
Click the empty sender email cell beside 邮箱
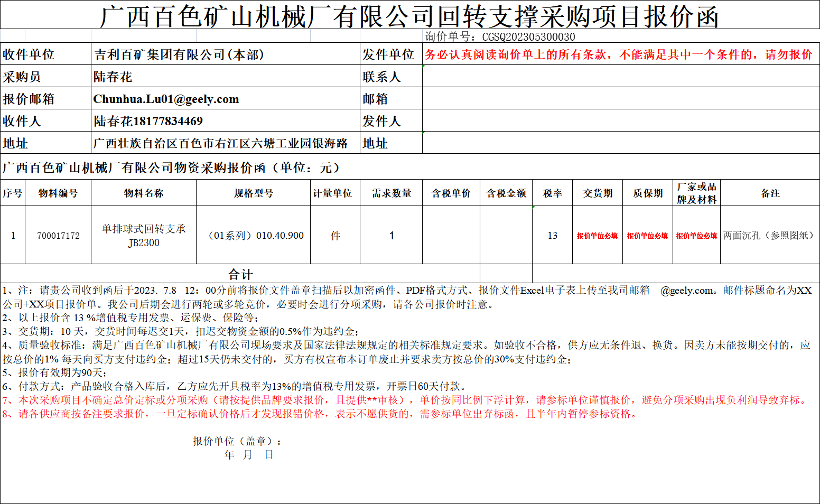click(x=621, y=99)
